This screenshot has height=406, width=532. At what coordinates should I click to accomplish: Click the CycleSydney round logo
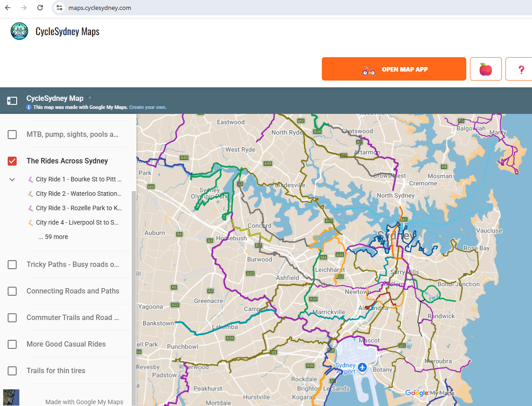[x=19, y=31]
